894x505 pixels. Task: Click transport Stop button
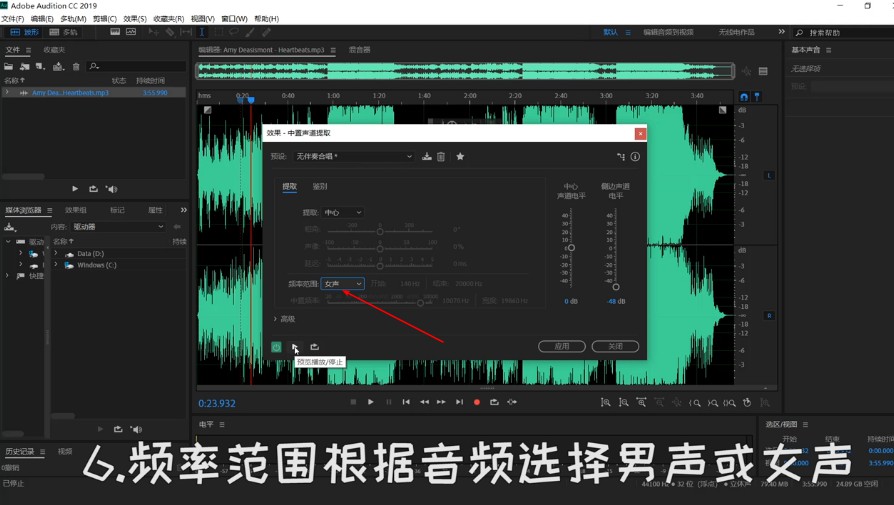click(x=353, y=402)
